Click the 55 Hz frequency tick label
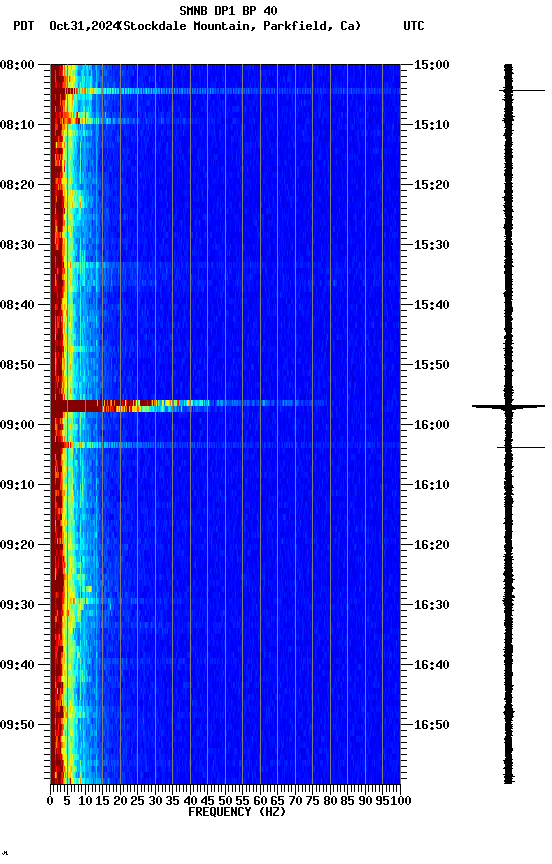 [x=242, y=802]
